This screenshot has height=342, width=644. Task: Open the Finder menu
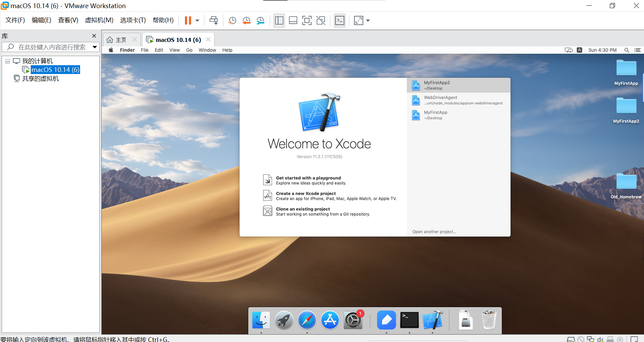pyautogui.click(x=127, y=50)
